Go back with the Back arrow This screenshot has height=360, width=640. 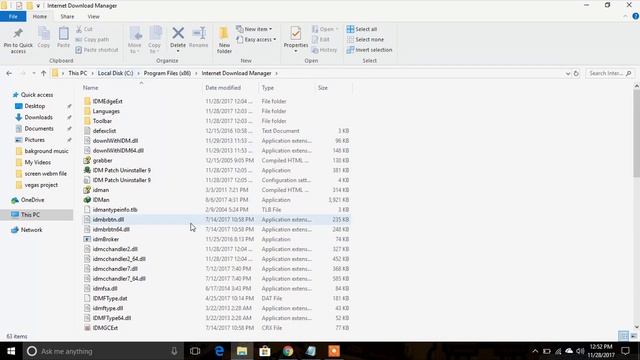point(9,73)
